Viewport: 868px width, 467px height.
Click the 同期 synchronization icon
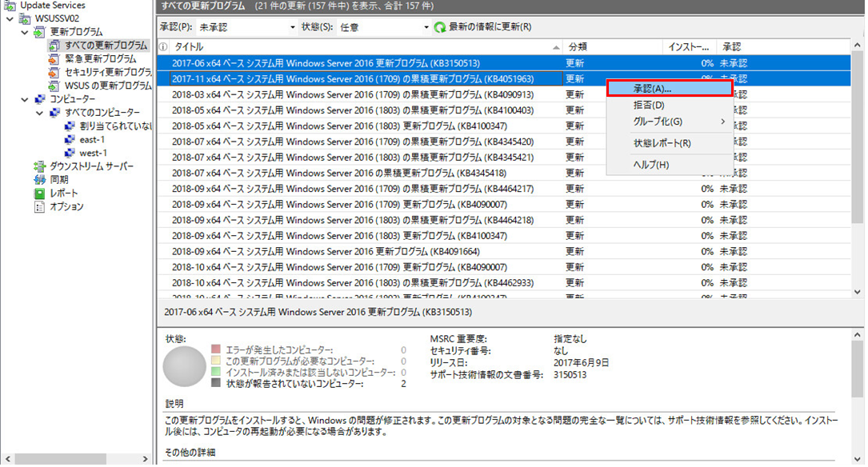pos(38,180)
